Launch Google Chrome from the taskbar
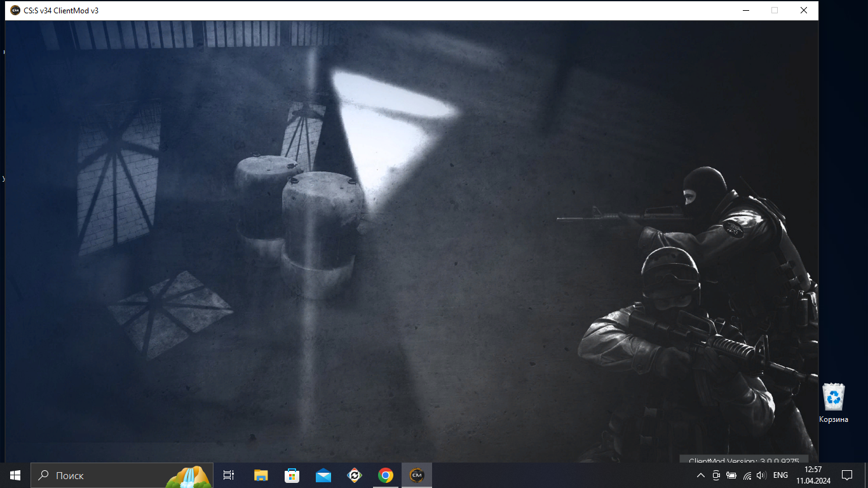This screenshot has height=488, width=868. coord(385,475)
